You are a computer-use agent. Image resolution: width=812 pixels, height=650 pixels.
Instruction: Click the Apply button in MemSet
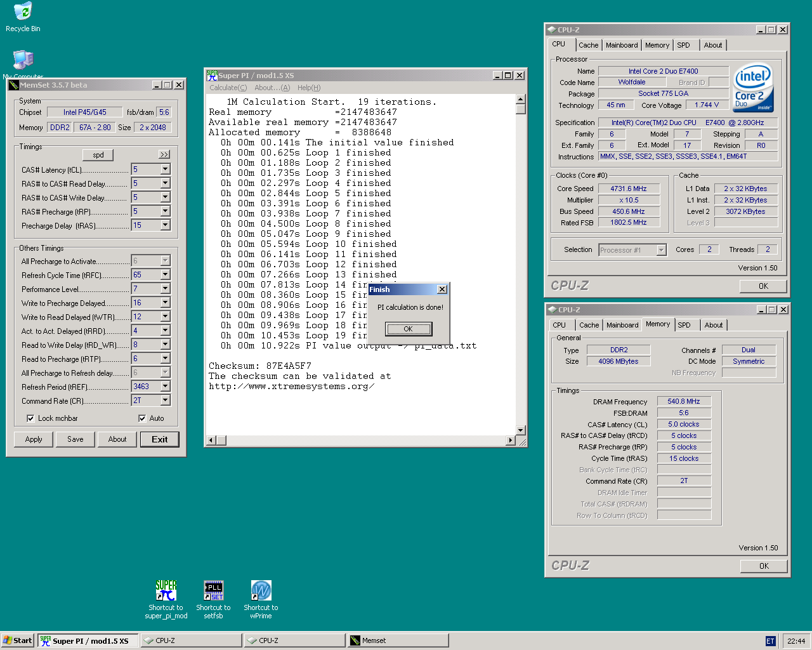click(34, 439)
